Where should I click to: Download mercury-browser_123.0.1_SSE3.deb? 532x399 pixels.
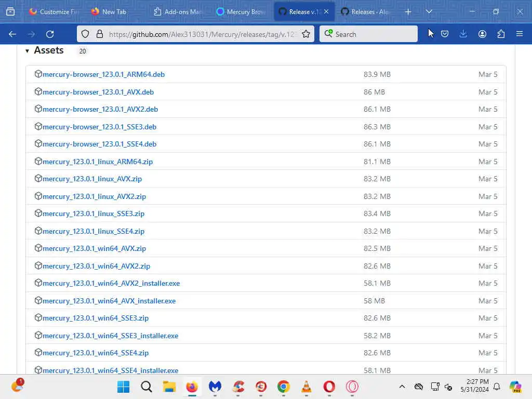click(99, 127)
